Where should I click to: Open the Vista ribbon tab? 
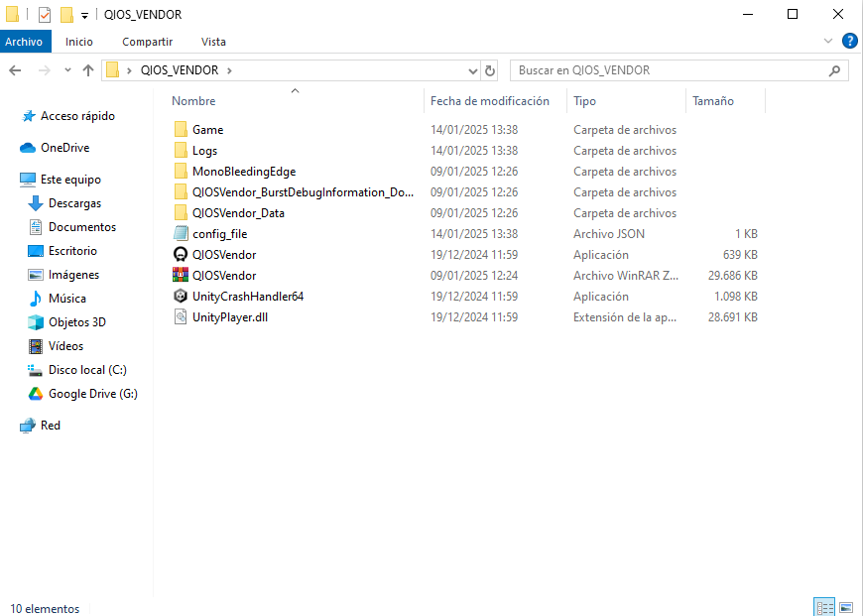[x=213, y=42]
